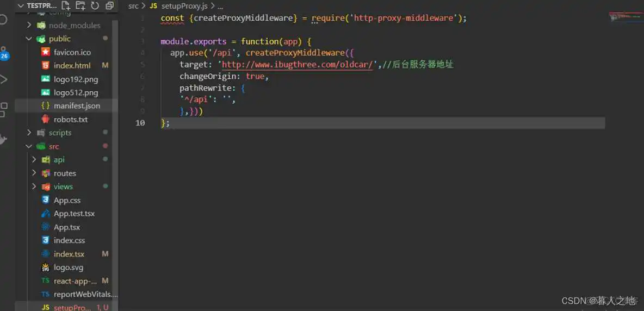Click line number 10 in the gutter
644x311 pixels.
click(x=140, y=123)
